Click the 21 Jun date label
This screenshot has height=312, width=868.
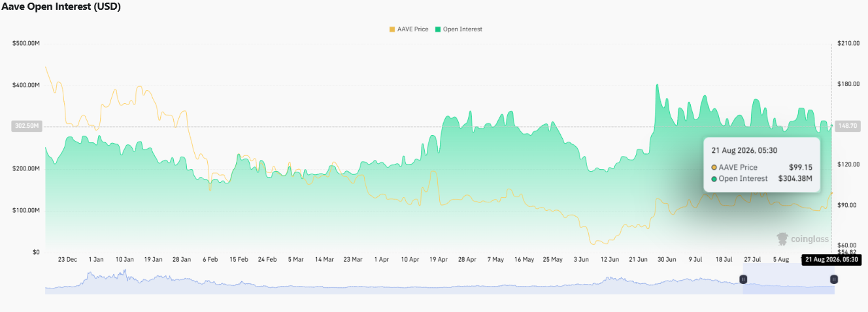tap(638, 259)
